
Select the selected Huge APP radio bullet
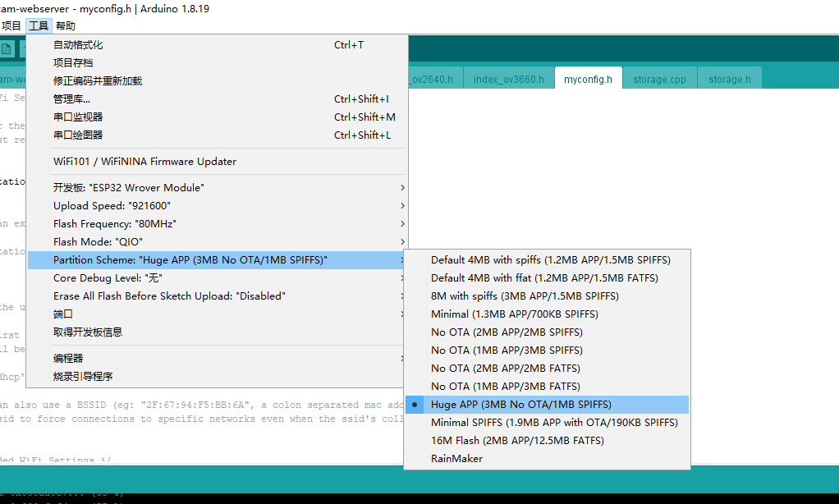pos(415,405)
